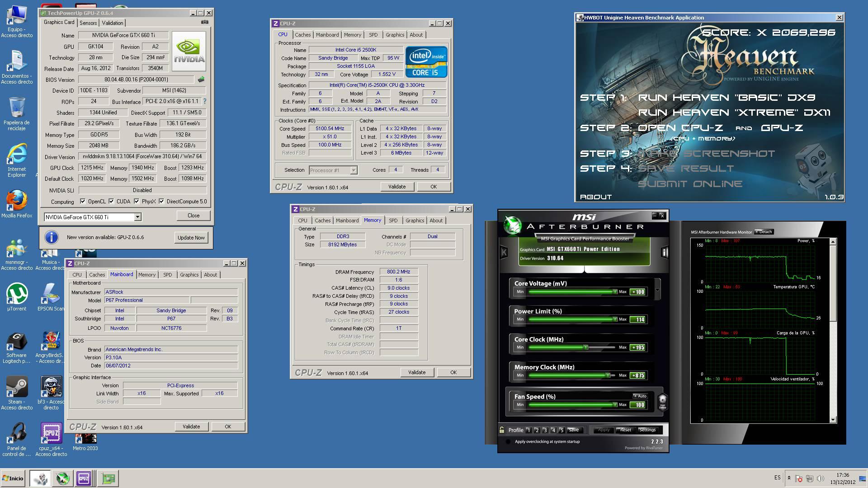Click the Bus Interface question mark help icon
Image resolution: width=868 pixels, height=488 pixels.
[205, 102]
